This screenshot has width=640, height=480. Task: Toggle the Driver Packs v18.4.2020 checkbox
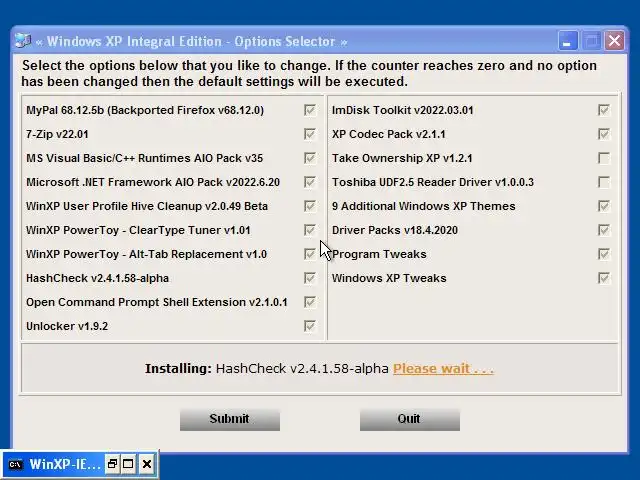(604, 230)
